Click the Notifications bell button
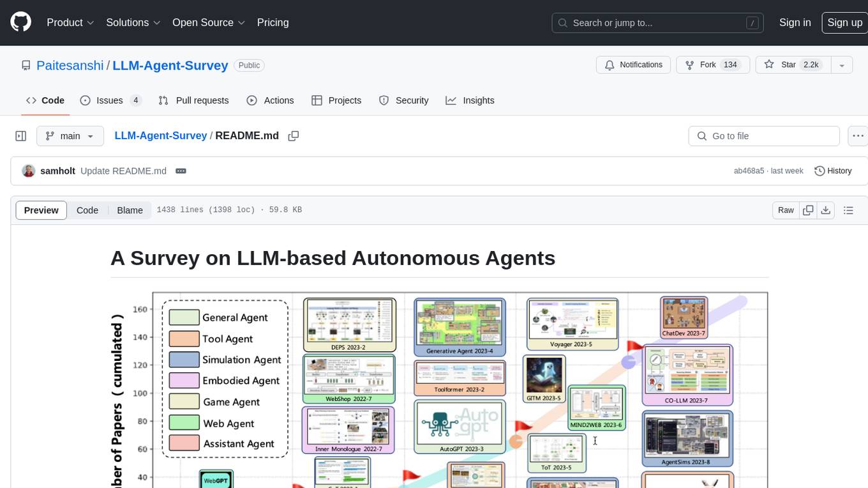 [x=633, y=65]
